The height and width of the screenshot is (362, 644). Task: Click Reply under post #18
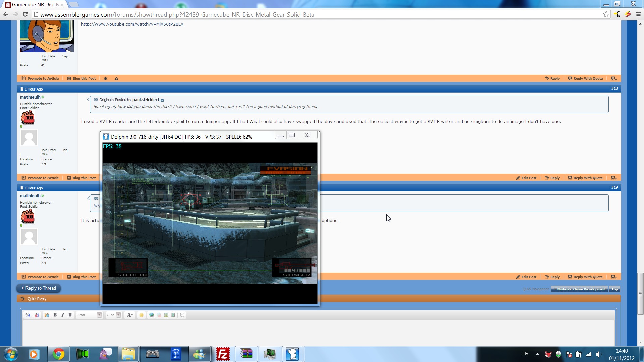(552, 178)
